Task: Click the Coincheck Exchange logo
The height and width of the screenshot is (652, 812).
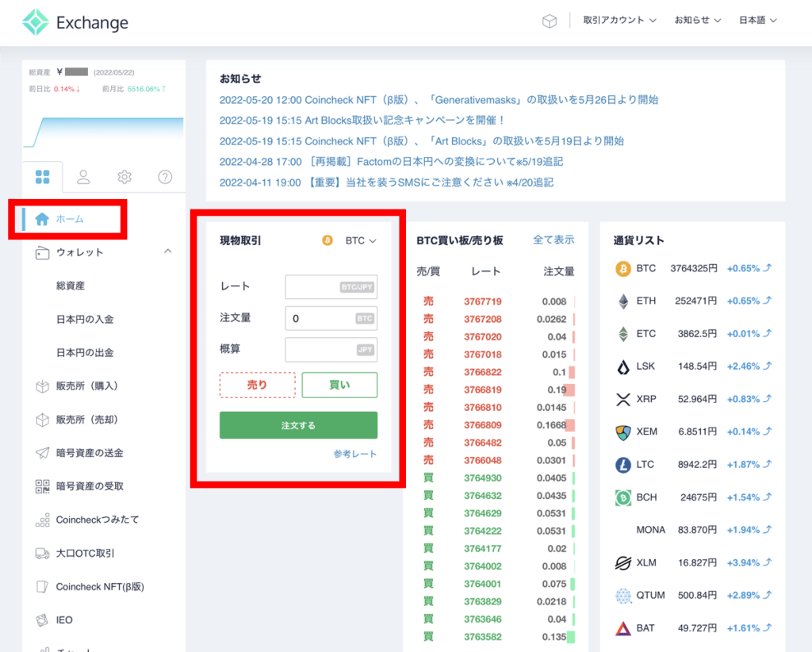Action: [75, 22]
